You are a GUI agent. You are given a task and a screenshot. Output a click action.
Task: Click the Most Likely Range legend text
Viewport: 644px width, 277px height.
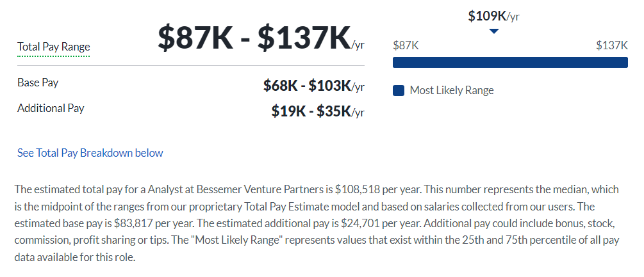[x=452, y=90]
